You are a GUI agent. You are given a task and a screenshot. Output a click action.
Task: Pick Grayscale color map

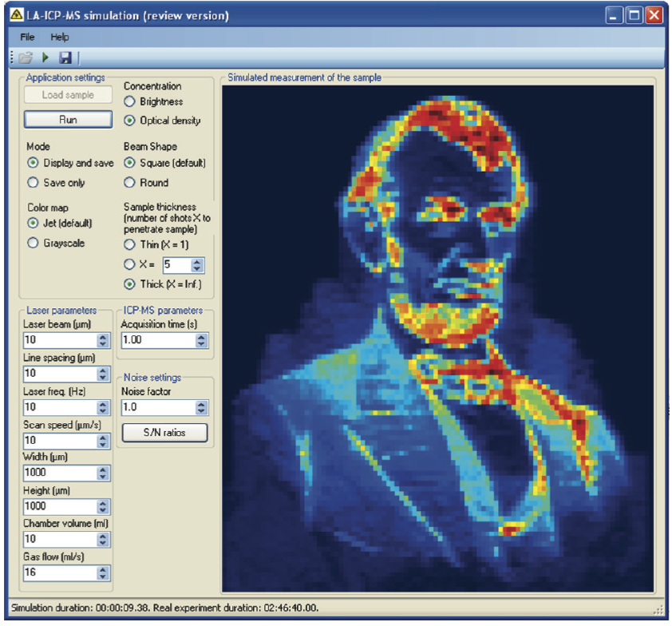pos(33,243)
